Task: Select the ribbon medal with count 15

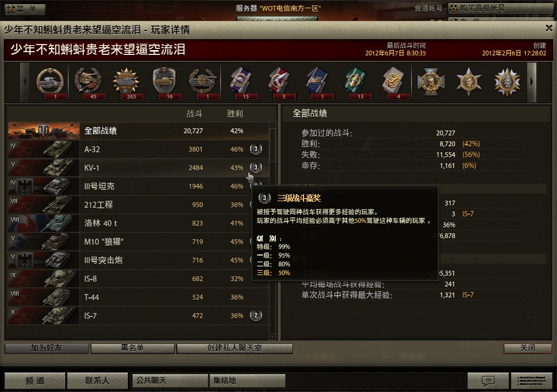Action: point(240,83)
